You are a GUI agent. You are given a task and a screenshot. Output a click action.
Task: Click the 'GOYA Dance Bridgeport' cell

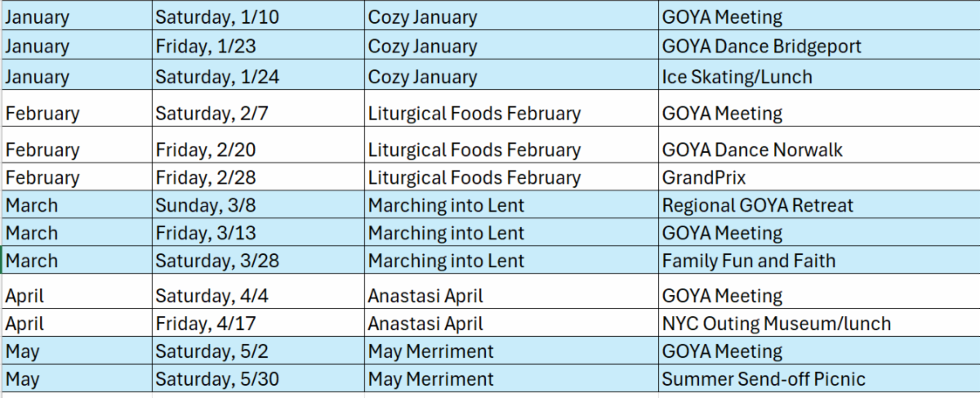click(761, 46)
